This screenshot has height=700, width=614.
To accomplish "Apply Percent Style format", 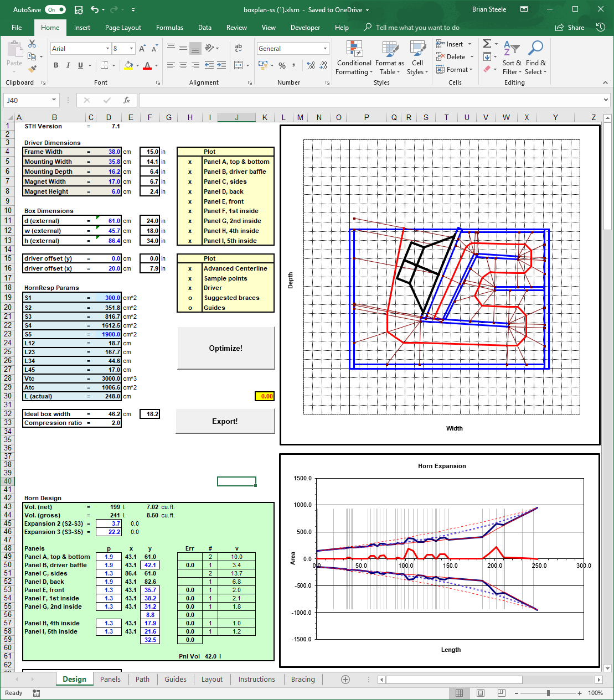I will pos(282,65).
